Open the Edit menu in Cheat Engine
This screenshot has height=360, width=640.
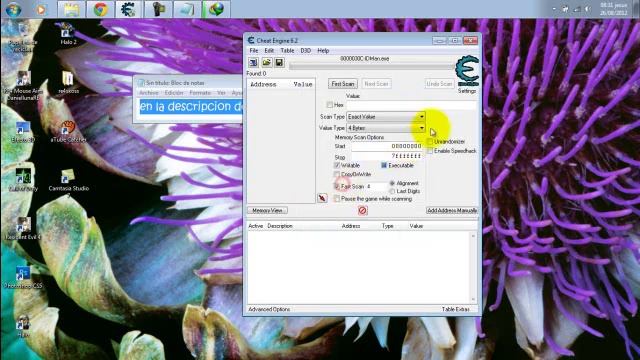tap(269, 51)
